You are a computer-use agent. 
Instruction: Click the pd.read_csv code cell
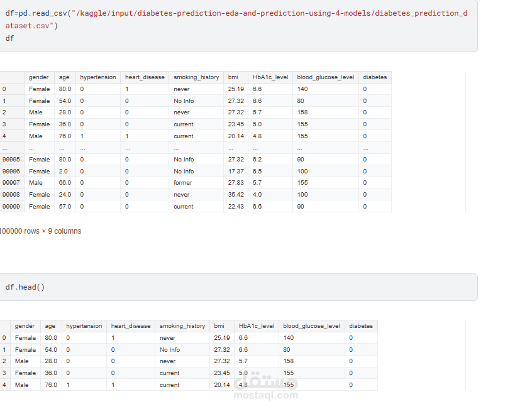click(x=238, y=26)
